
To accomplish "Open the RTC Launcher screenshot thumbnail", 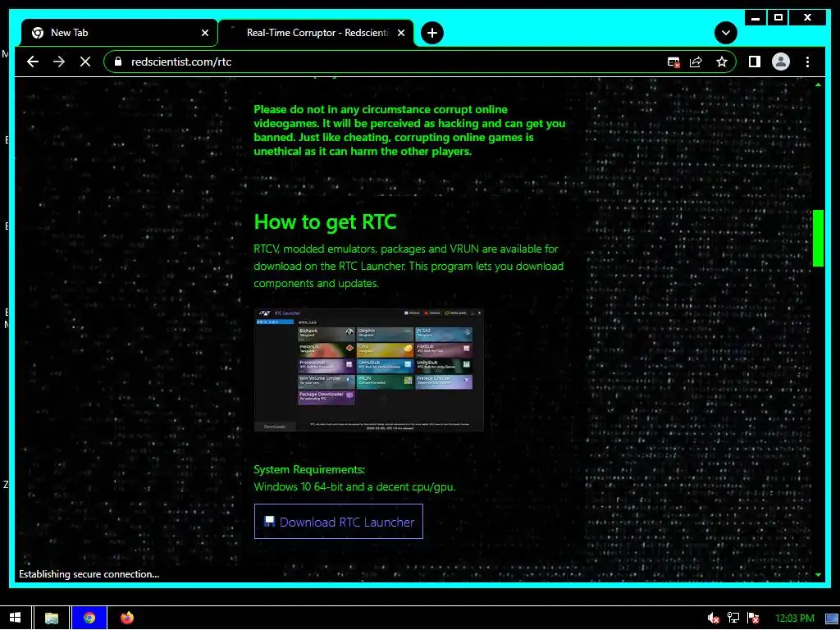I will point(369,370).
